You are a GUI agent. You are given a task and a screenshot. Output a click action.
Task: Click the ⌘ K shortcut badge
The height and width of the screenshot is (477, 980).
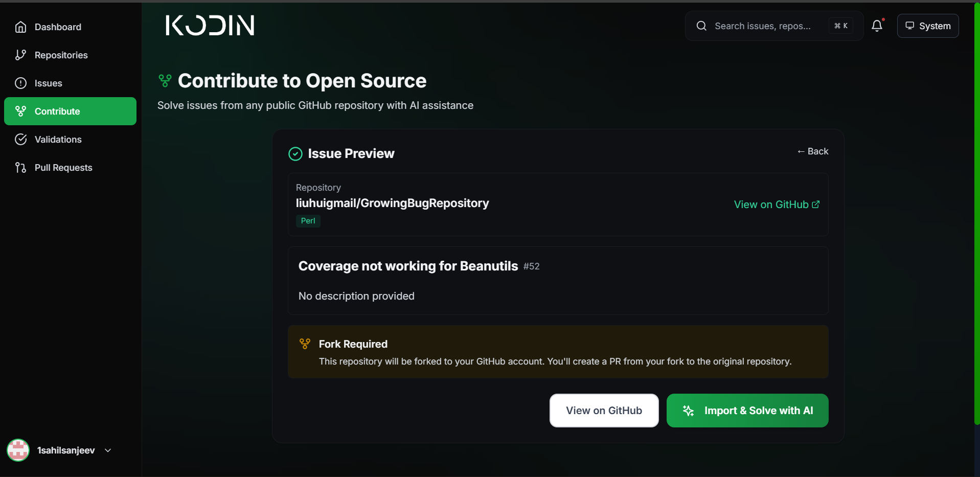841,26
